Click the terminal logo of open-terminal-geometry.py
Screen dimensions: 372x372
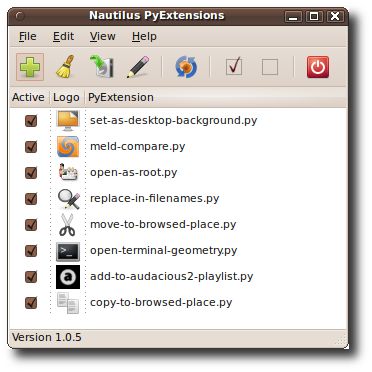coord(68,251)
